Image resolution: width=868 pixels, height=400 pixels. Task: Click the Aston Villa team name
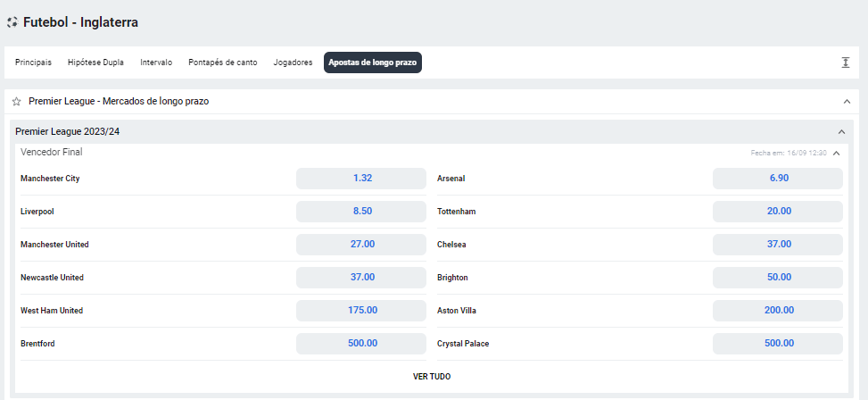point(457,311)
